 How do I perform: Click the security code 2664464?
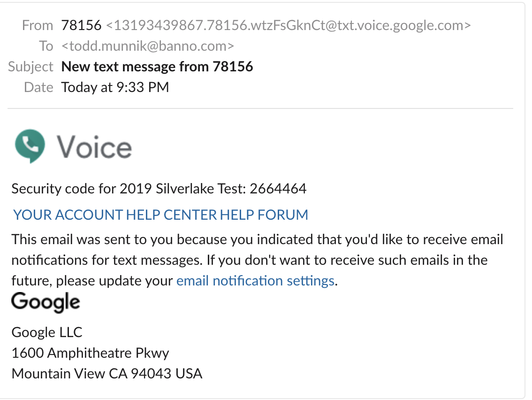[x=278, y=189]
